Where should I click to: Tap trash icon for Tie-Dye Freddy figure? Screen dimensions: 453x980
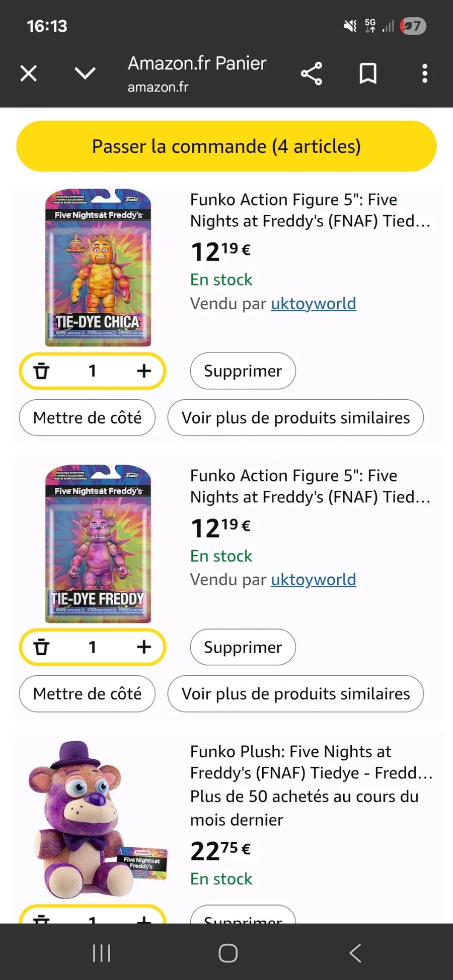(41, 647)
